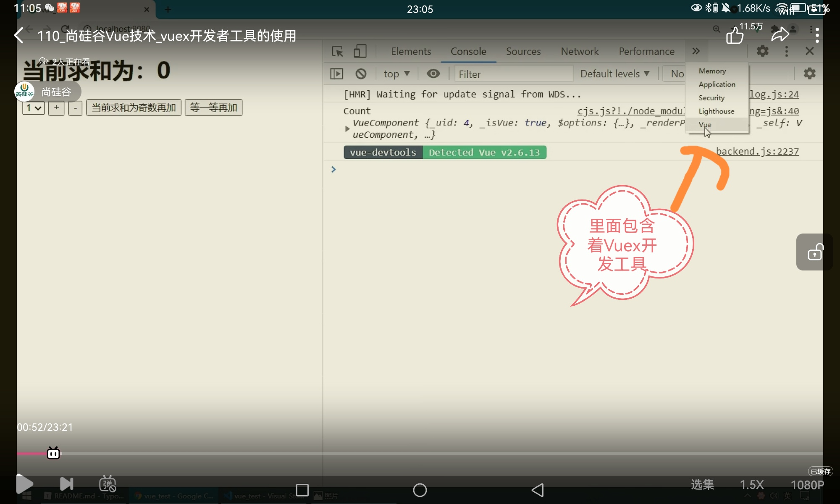This screenshot has height=504, width=840.
Task: Open the top context dropdown
Action: pos(396,74)
